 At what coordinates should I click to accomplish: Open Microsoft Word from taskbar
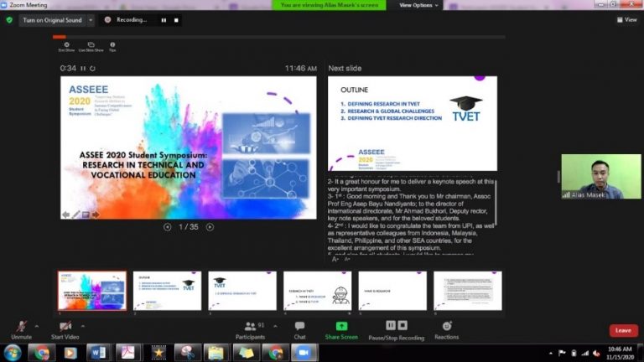[99, 353]
